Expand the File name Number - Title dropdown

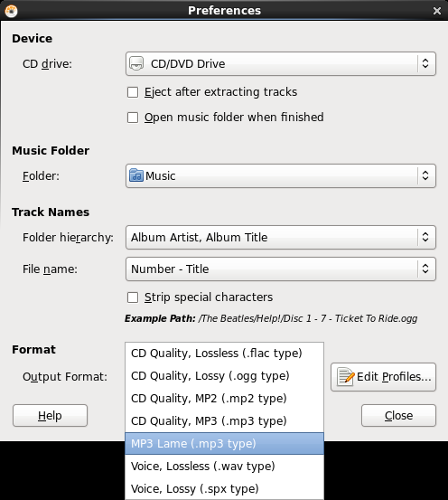coord(281,269)
